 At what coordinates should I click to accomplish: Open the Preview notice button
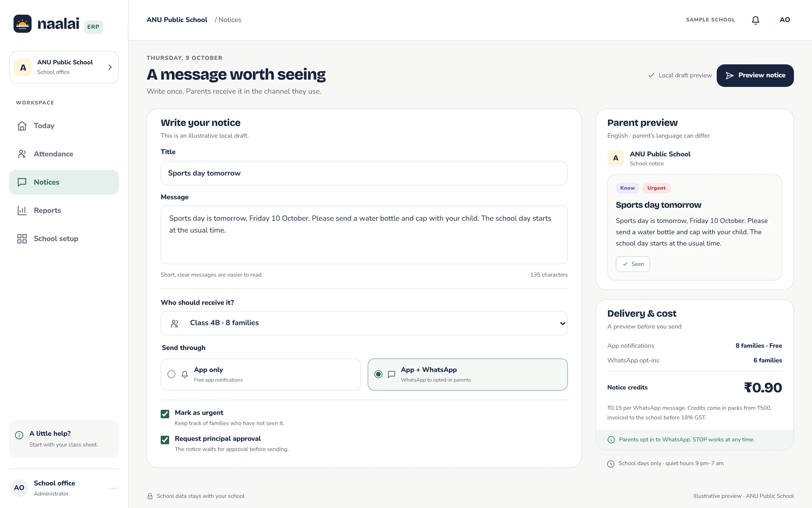pyautogui.click(x=755, y=75)
